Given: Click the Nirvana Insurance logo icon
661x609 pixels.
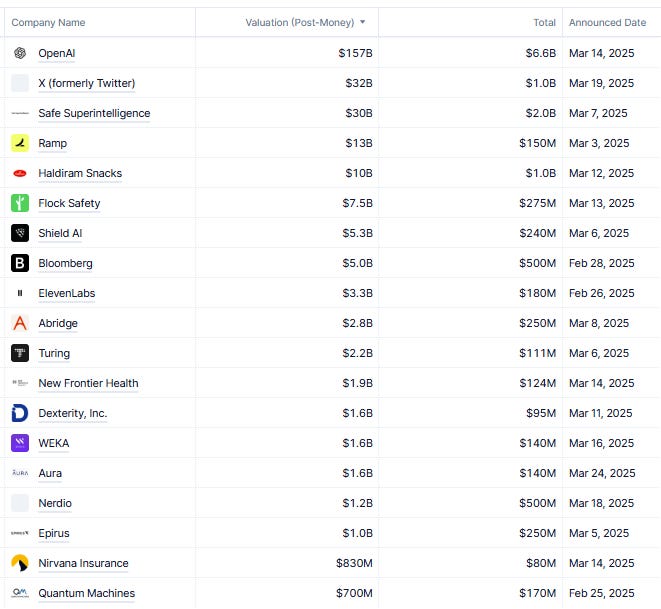Looking at the screenshot, I should click(20, 563).
